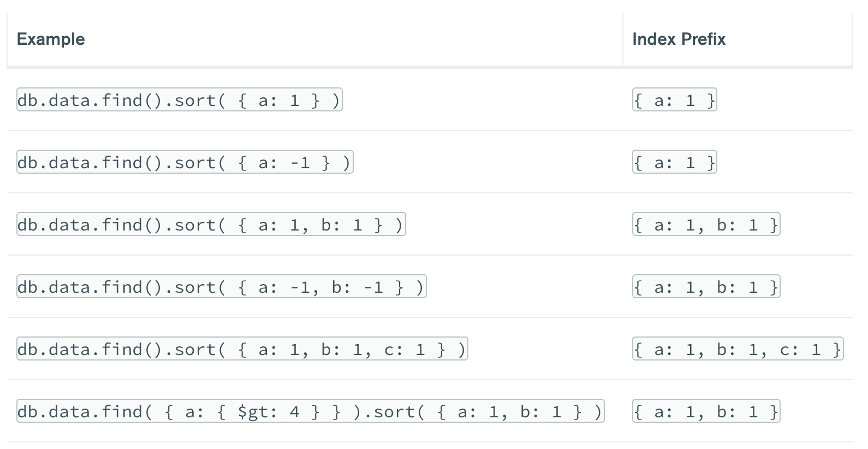Viewport: 868px width, 449px height.
Task: Click the Example column header
Action: pos(51,39)
